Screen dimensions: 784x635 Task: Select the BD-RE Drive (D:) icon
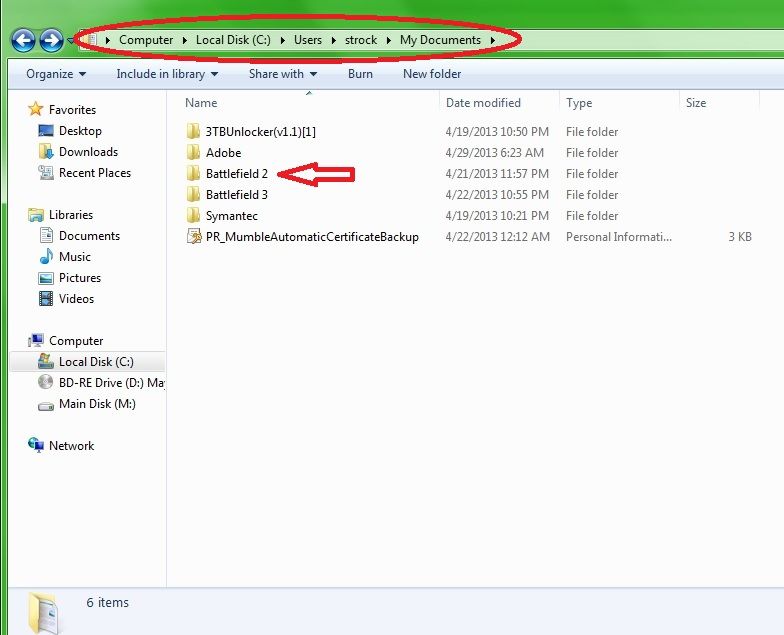pyautogui.click(x=46, y=383)
